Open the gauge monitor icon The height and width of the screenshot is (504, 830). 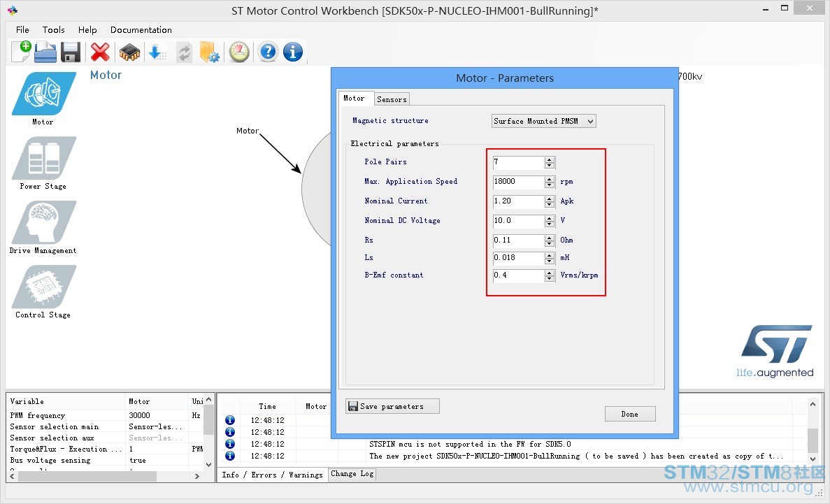tap(239, 52)
